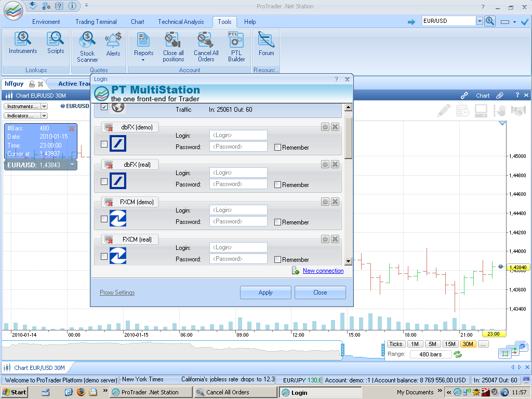Screen dimensions: 532x399
Task: Click the Login dialog scrollbar thumb
Action: [348, 138]
